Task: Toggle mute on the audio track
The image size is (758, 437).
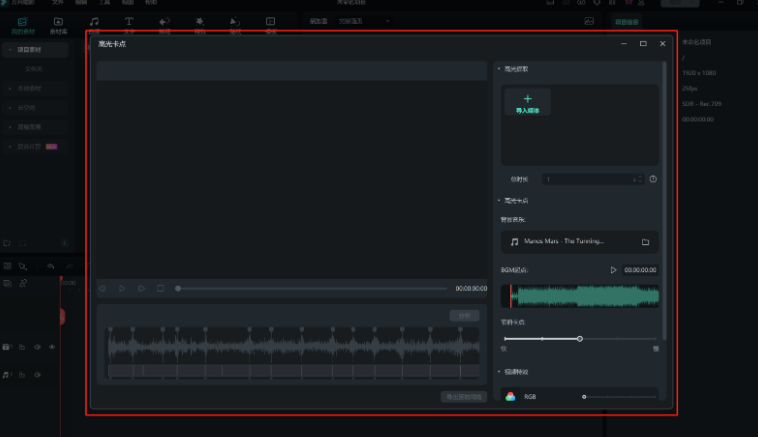Action: 37,375
